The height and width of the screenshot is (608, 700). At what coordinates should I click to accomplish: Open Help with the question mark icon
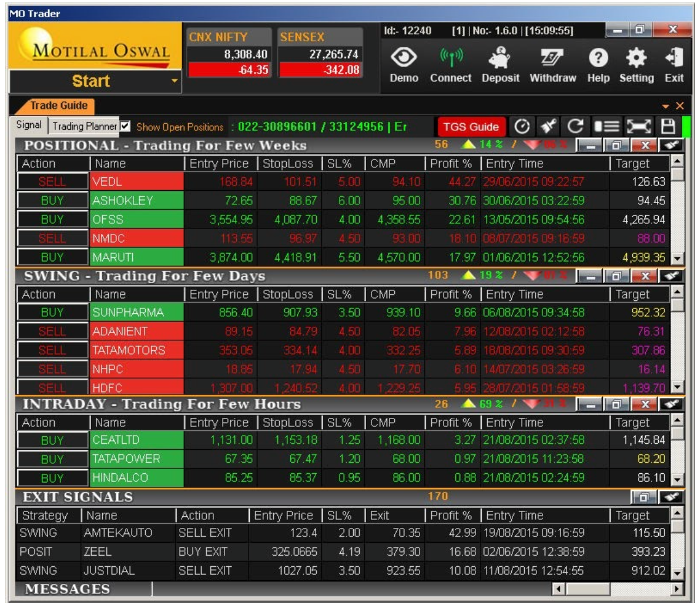click(x=597, y=58)
